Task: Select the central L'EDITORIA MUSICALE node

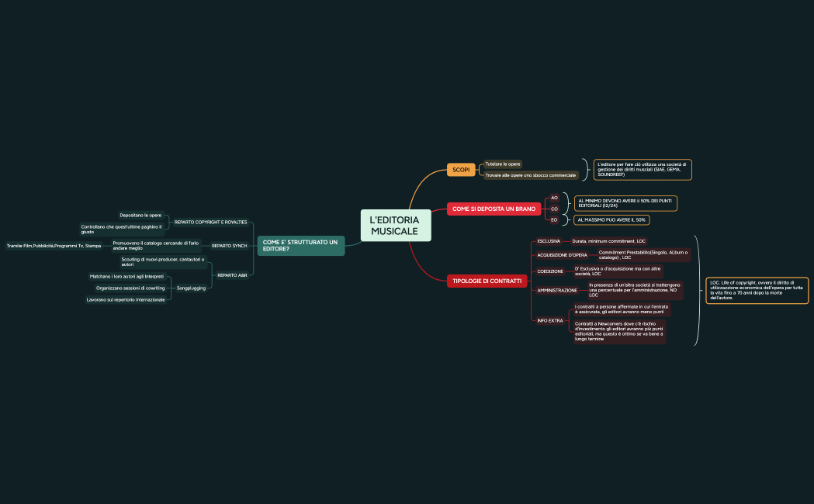Action: (x=394, y=226)
